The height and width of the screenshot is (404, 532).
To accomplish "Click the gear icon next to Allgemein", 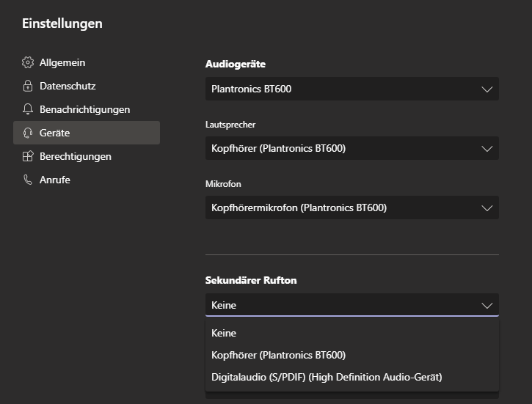I will tap(28, 62).
